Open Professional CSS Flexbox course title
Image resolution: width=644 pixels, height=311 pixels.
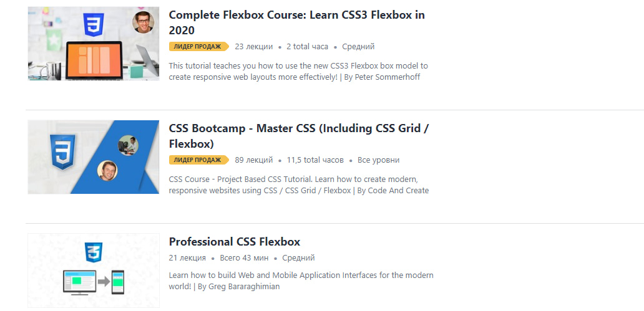coord(235,242)
